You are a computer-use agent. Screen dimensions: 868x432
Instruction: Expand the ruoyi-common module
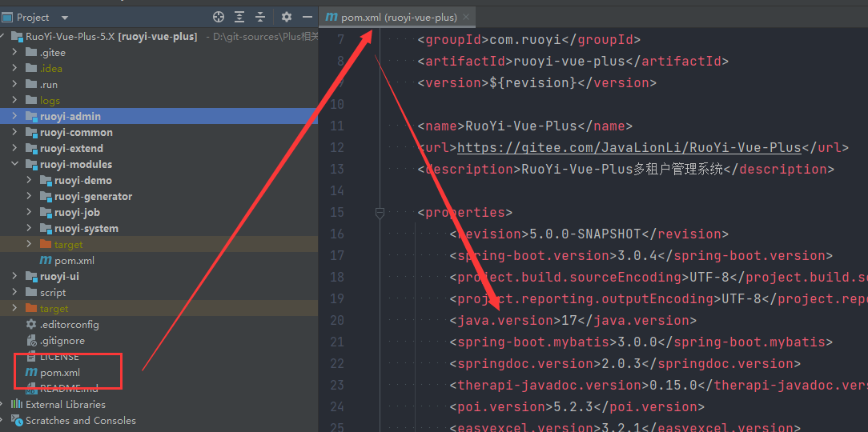coord(15,133)
